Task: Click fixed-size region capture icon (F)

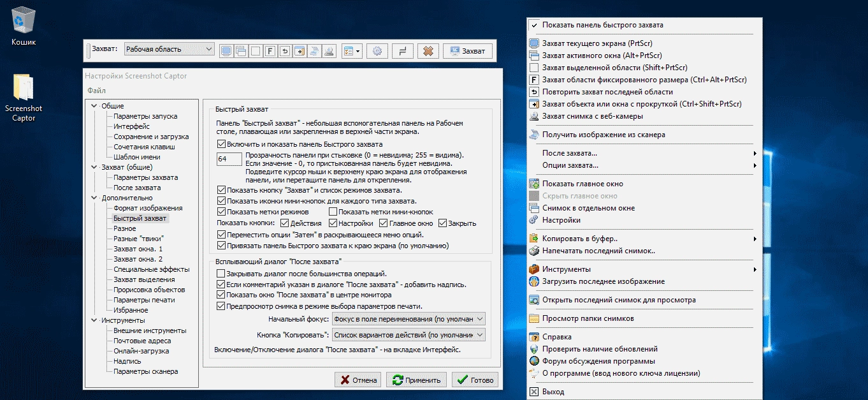Action: pyautogui.click(x=270, y=51)
